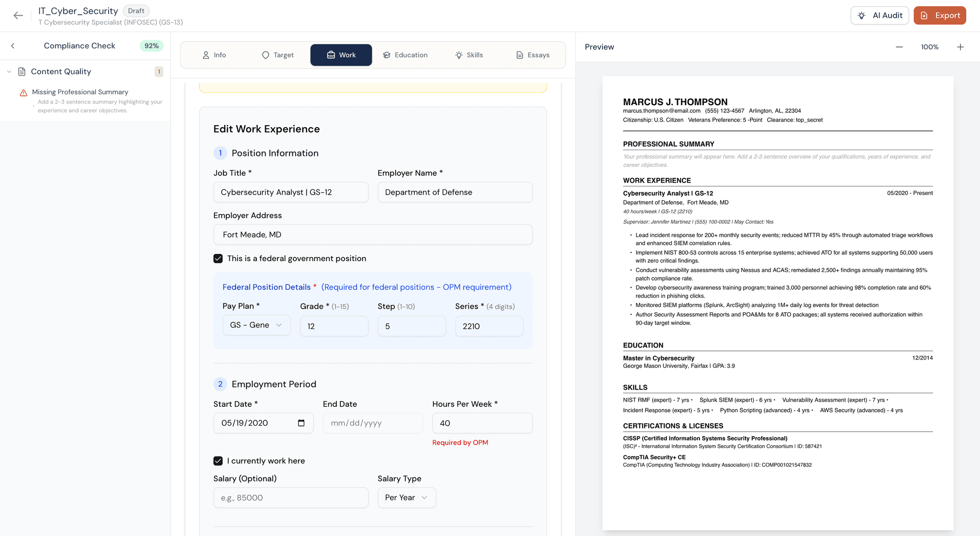Open the Pay Plan dropdown
This screenshot has width=980, height=536.
click(256, 325)
